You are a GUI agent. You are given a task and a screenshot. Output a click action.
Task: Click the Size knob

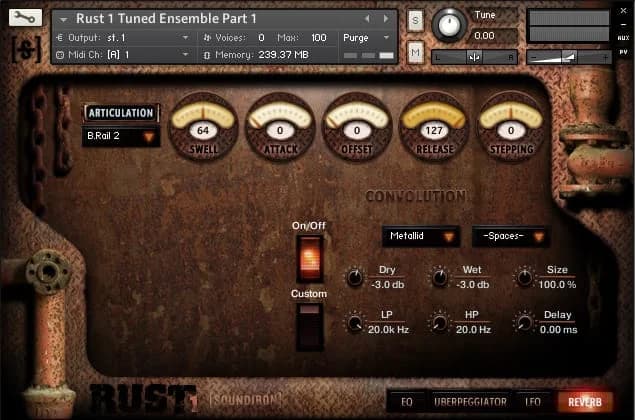coord(525,277)
